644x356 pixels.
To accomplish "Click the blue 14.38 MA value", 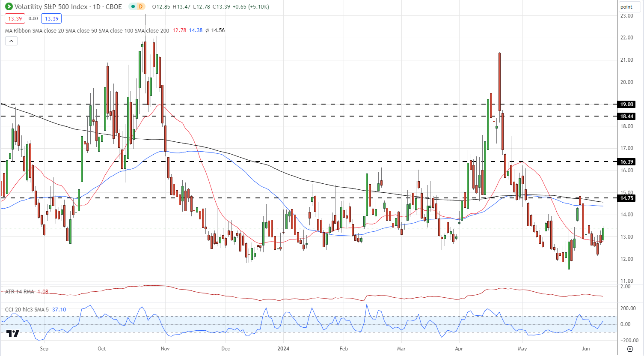I will [196, 30].
